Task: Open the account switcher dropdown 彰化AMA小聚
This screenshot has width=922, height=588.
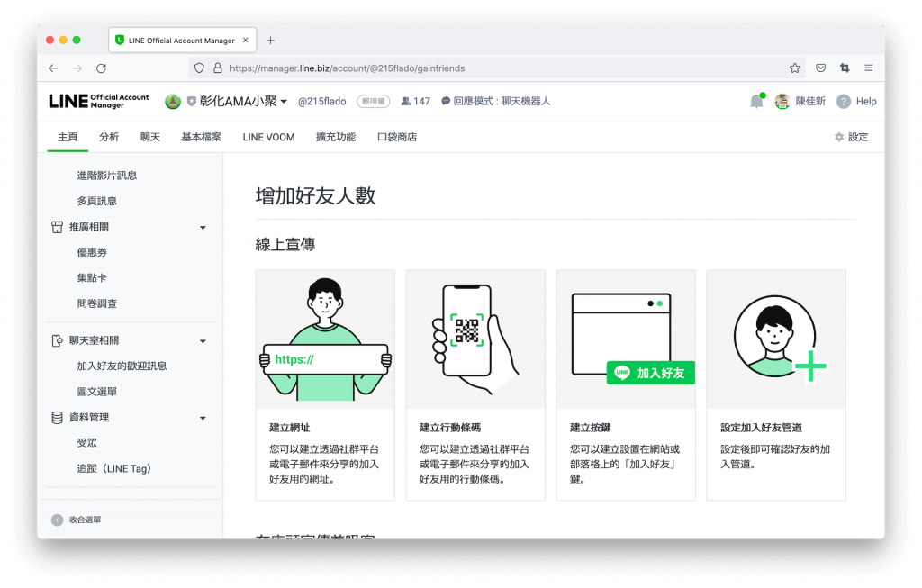Action: [x=243, y=101]
